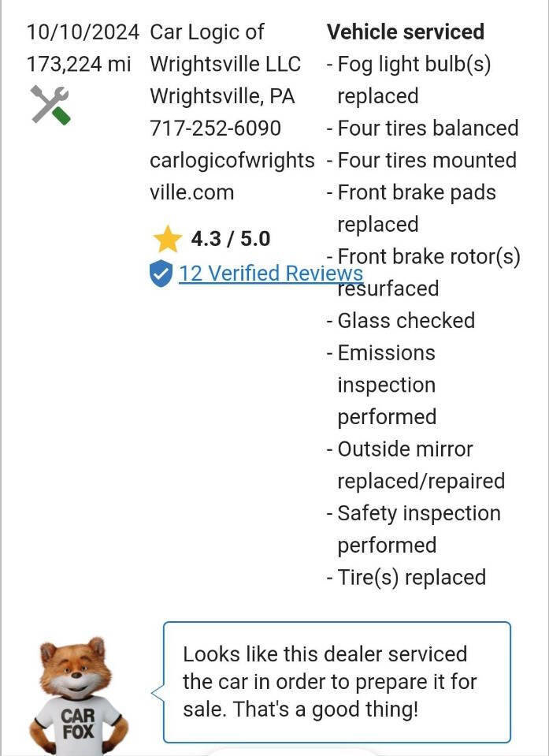Viewport: 549px width, 756px height.
Task: Click the Vehicle serviced heading
Action: (405, 32)
